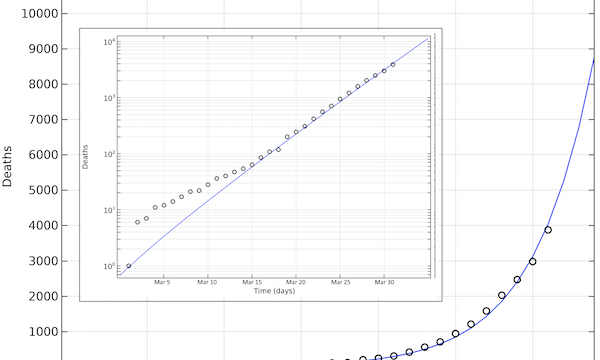Click the 10^4 tick label in inset

coord(109,41)
